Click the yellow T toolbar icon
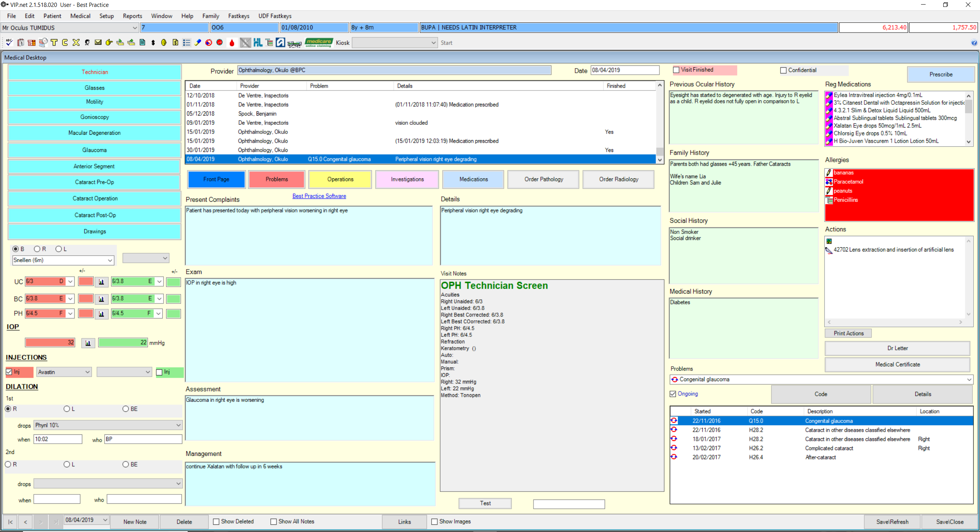Screen dimensions: 980x532 click(54, 42)
